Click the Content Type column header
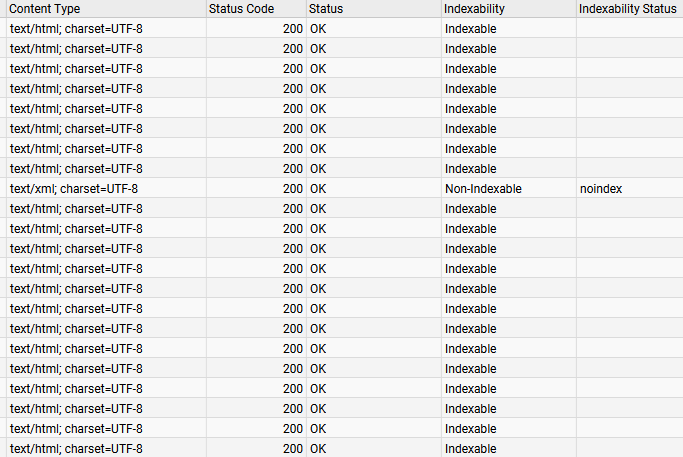 pos(45,8)
